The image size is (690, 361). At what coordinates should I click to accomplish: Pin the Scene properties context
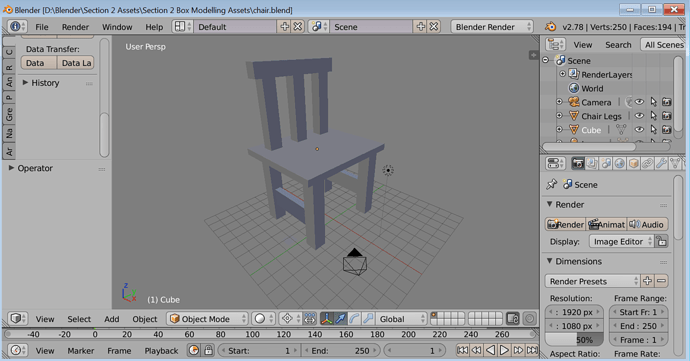pos(551,184)
